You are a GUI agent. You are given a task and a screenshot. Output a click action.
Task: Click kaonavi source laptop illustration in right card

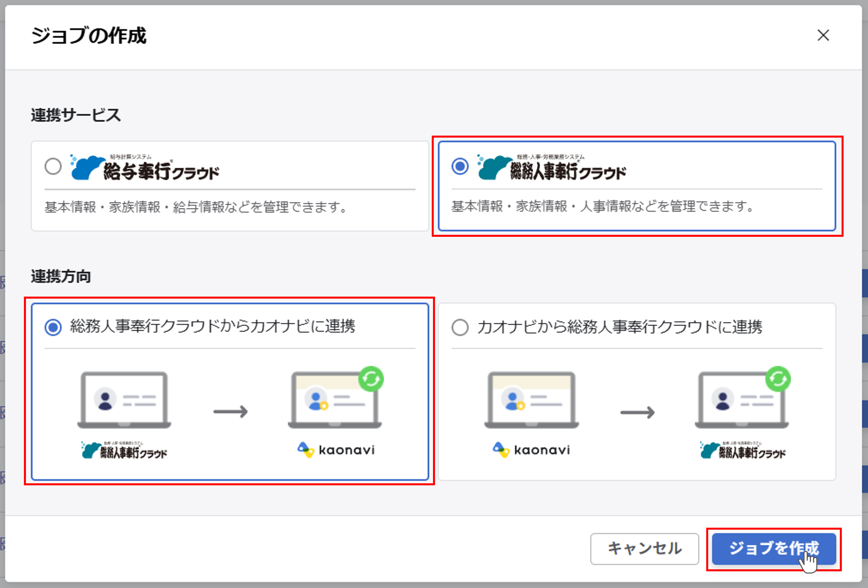coord(531,400)
